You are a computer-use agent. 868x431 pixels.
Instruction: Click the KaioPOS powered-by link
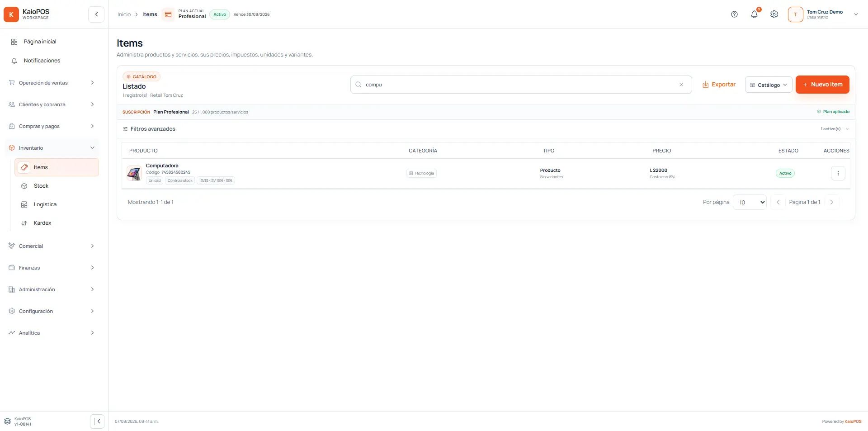click(853, 422)
